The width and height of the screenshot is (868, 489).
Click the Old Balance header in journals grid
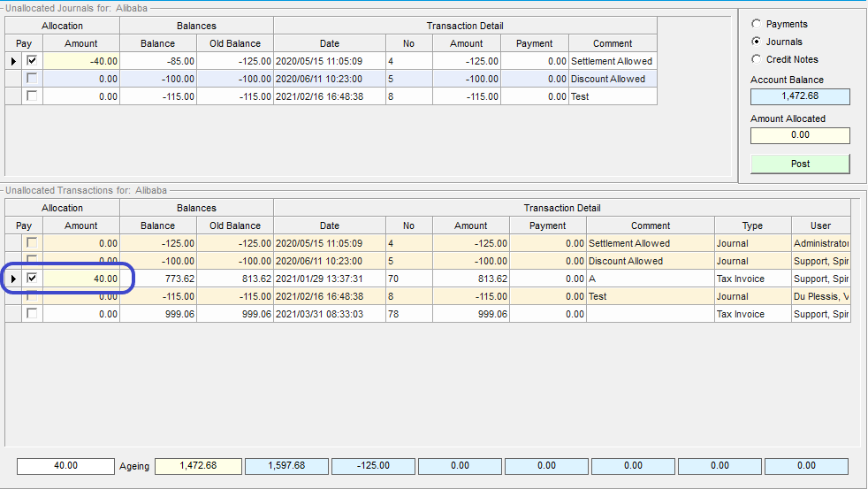(235, 43)
